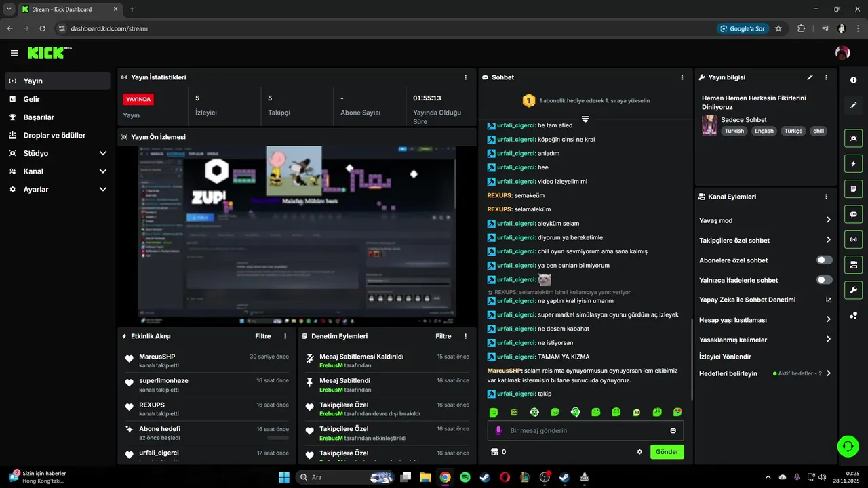
Task: Pick the headphones green emote
Action: pos(575,412)
